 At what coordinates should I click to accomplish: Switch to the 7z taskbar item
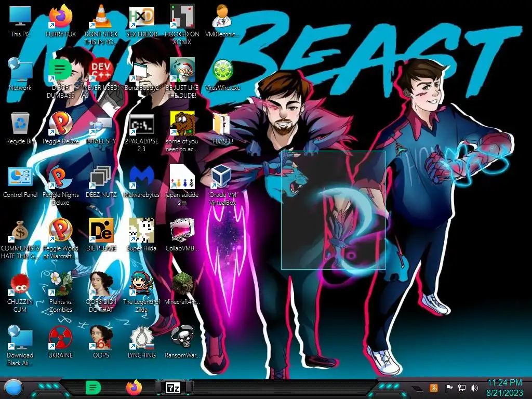[x=174, y=388]
